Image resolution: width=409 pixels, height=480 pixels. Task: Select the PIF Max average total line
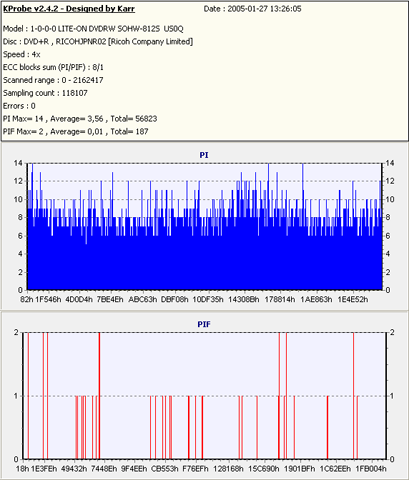(76, 132)
